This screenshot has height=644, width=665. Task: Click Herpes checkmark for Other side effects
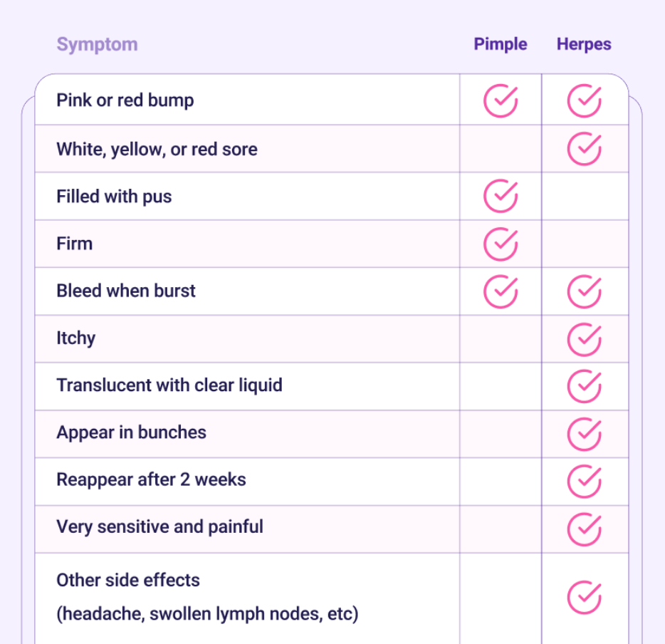(x=585, y=597)
